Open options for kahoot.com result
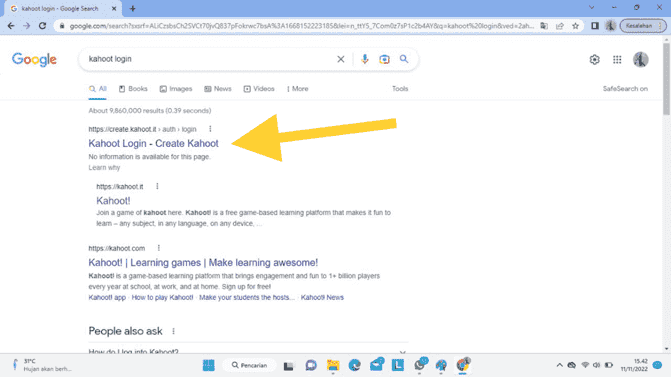This screenshot has height=377, width=671. click(159, 248)
